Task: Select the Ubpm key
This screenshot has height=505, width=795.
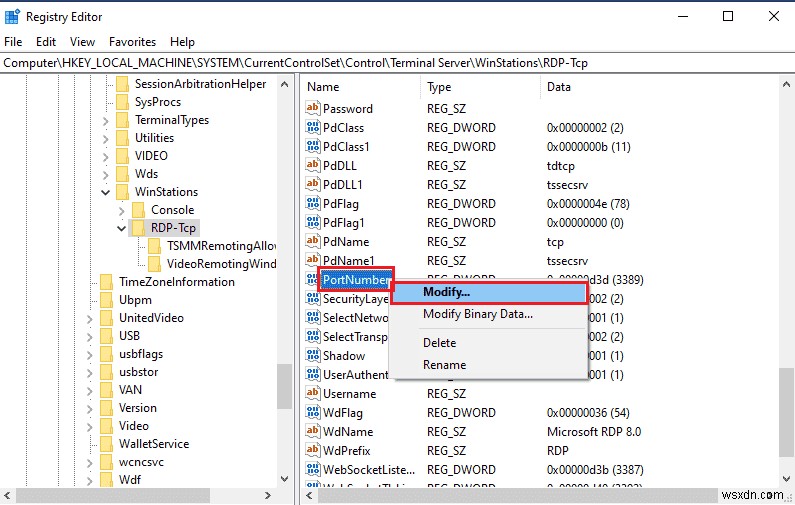Action: (135, 300)
